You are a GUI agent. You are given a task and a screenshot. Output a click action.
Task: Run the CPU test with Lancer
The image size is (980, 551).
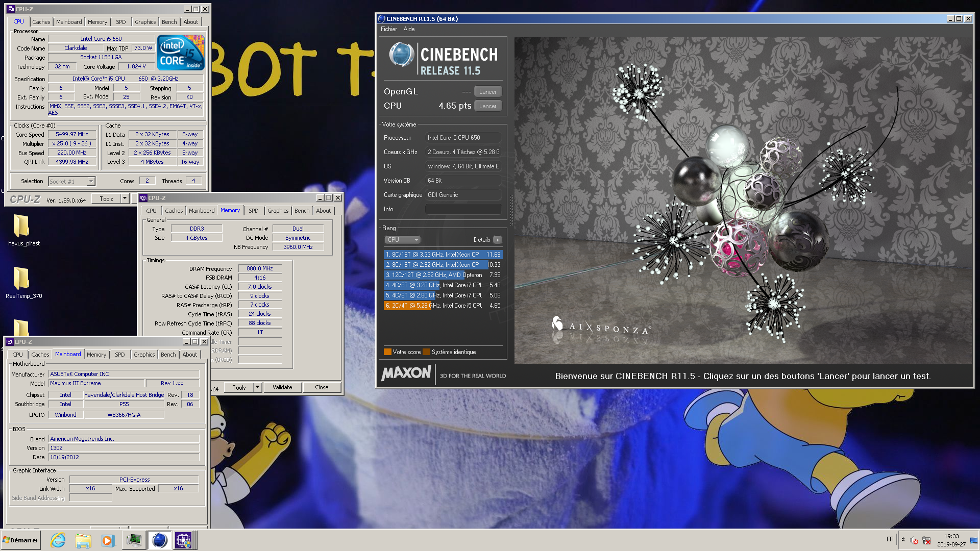[x=488, y=106]
